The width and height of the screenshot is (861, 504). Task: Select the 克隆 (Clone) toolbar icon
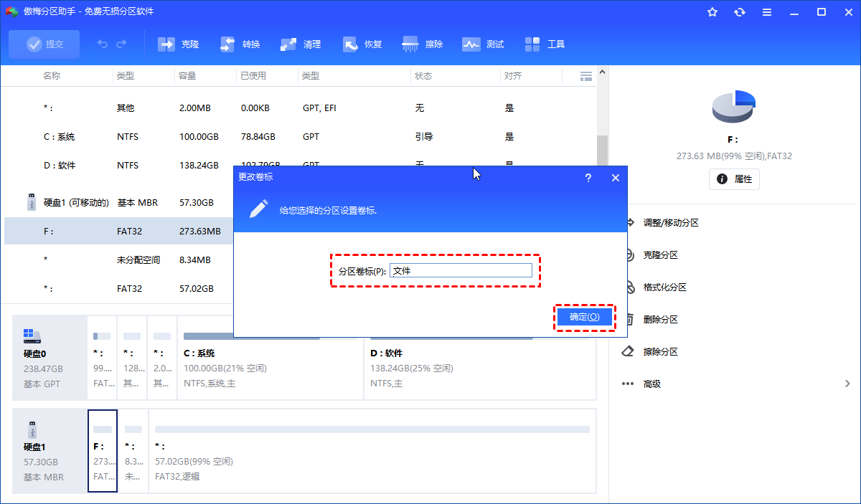pyautogui.click(x=177, y=44)
